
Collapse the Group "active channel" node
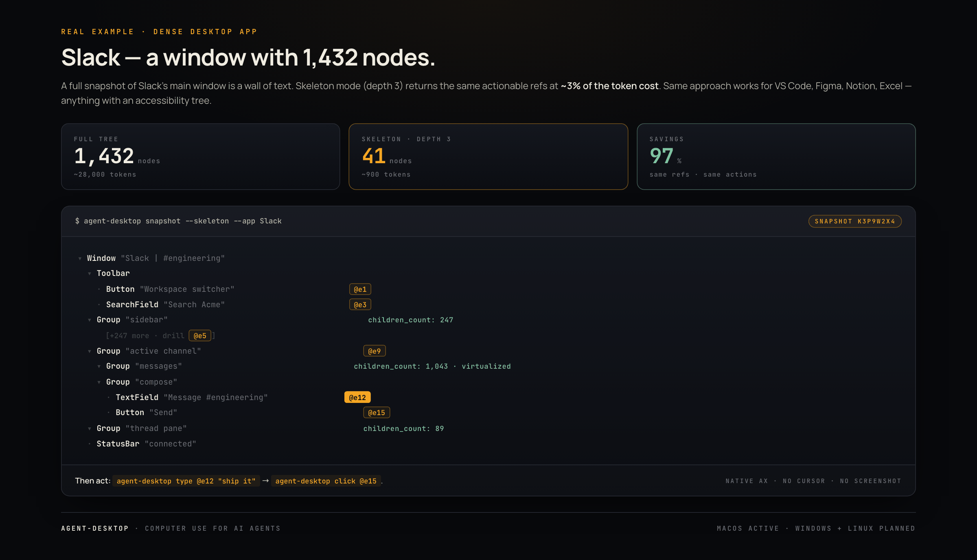(x=90, y=351)
